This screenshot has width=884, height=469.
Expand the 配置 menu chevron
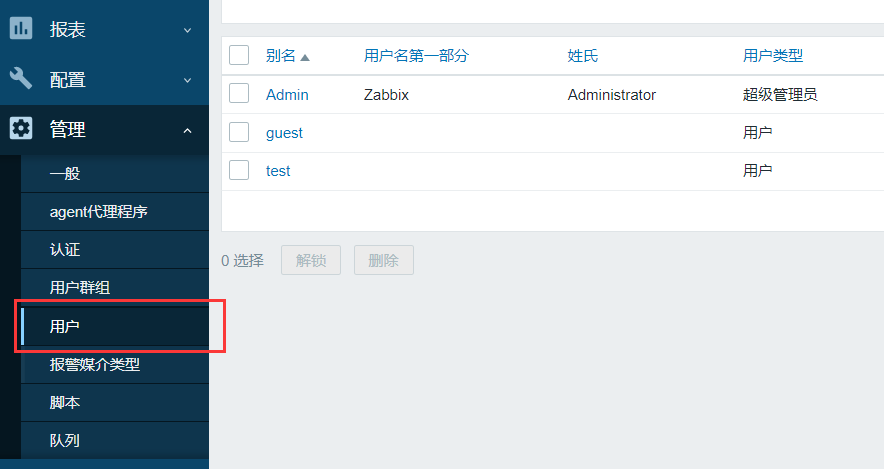point(188,81)
